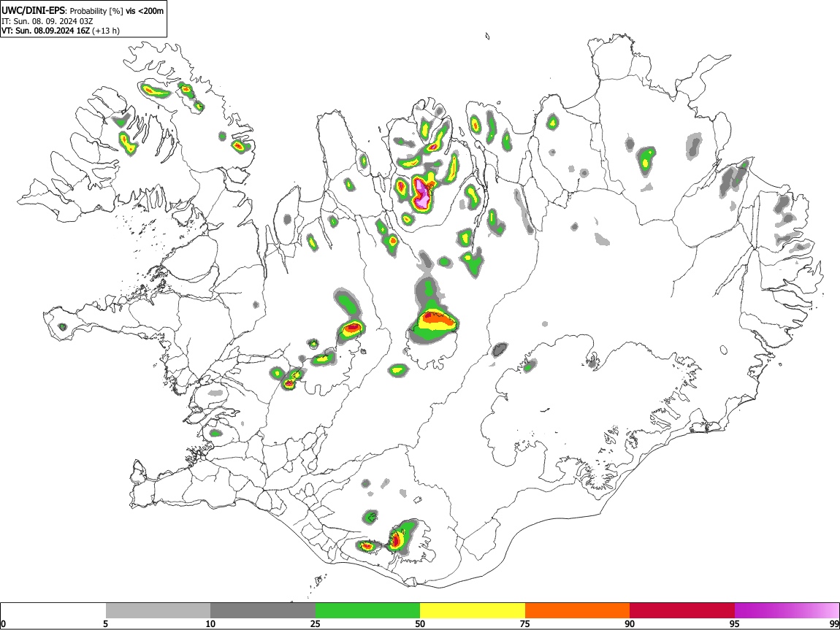Viewport: 840px width, 630px height.
Task: Click the legend tick label '0'
Action: point(4,623)
